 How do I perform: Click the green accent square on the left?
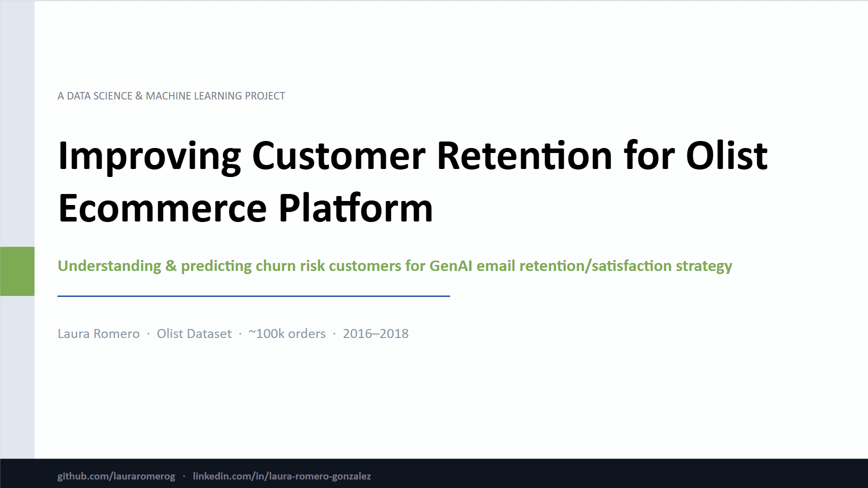pyautogui.click(x=16, y=270)
